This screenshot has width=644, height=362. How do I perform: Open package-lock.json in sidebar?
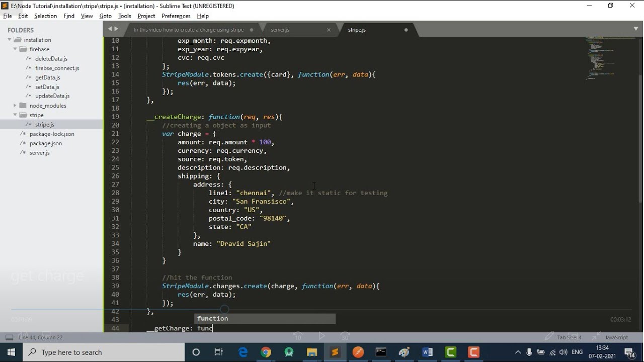point(52,134)
